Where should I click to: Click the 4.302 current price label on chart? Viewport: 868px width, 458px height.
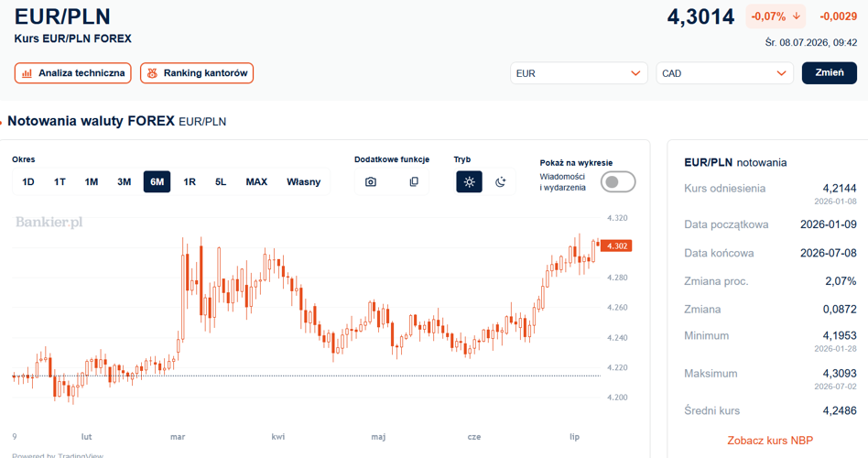617,245
